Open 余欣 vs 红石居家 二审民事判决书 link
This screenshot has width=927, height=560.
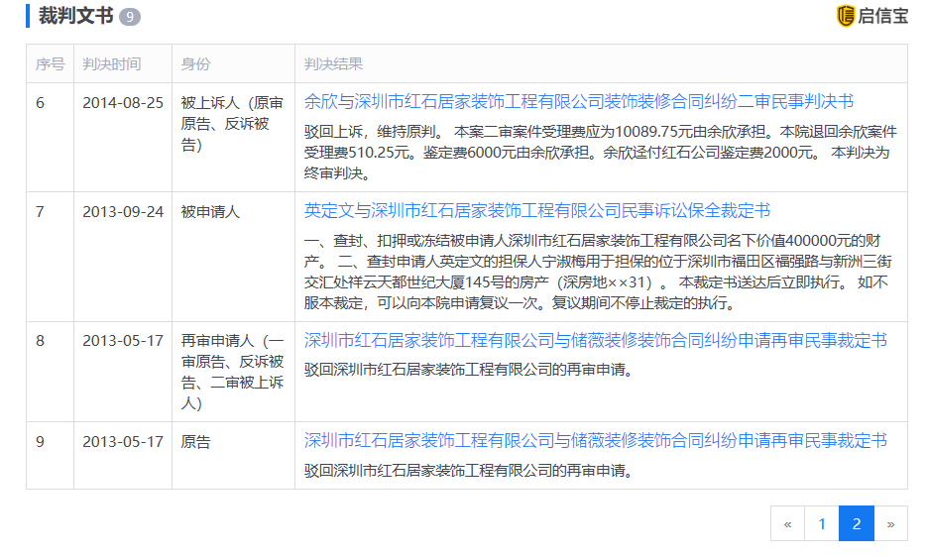tap(578, 102)
